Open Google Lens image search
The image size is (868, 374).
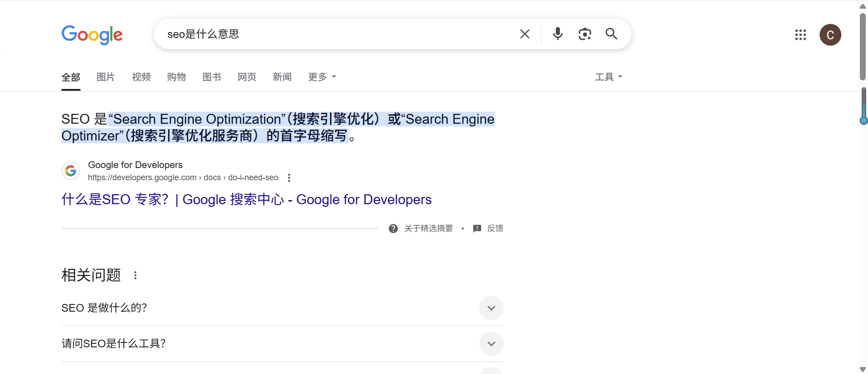pos(585,34)
